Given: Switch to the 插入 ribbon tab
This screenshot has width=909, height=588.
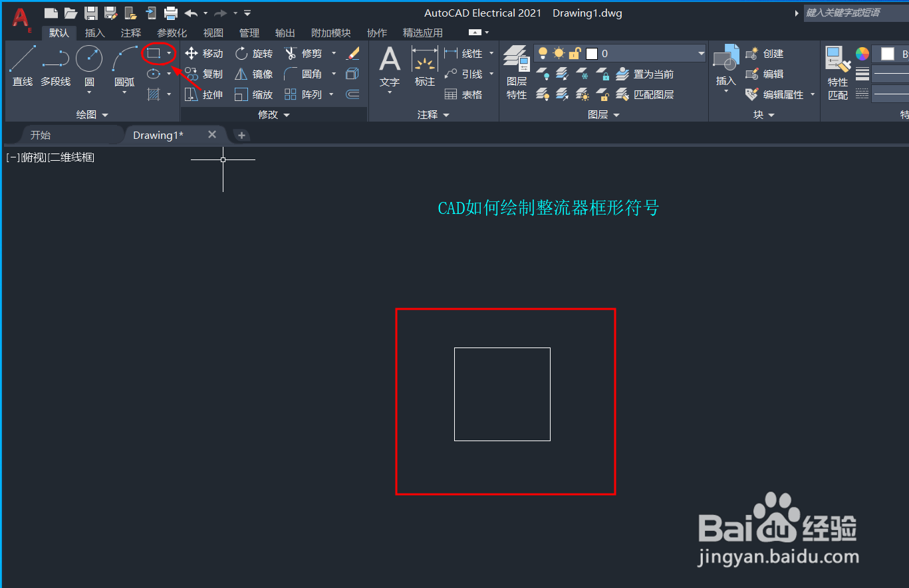Looking at the screenshot, I should tap(94, 32).
